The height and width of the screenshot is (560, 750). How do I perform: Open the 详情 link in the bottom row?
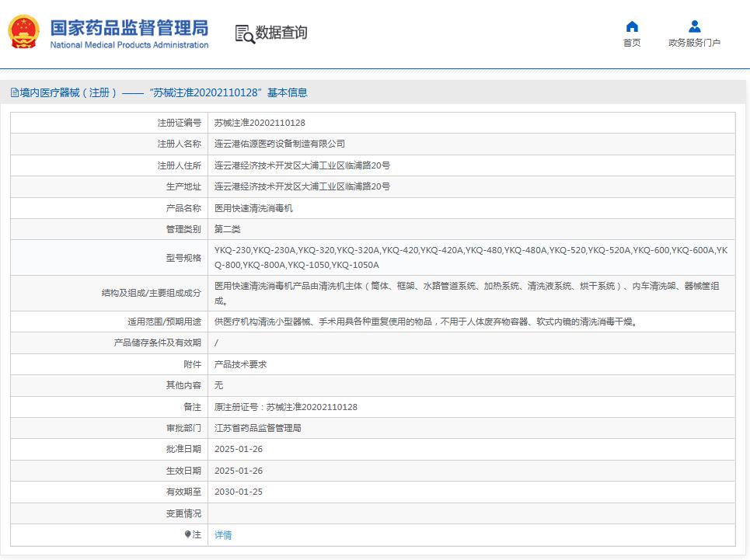click(222, 534)
